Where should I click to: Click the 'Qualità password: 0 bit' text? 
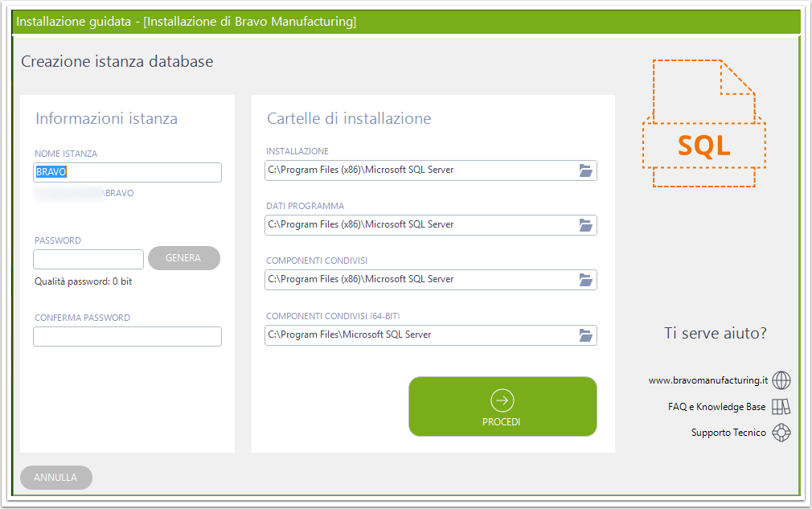84,281
